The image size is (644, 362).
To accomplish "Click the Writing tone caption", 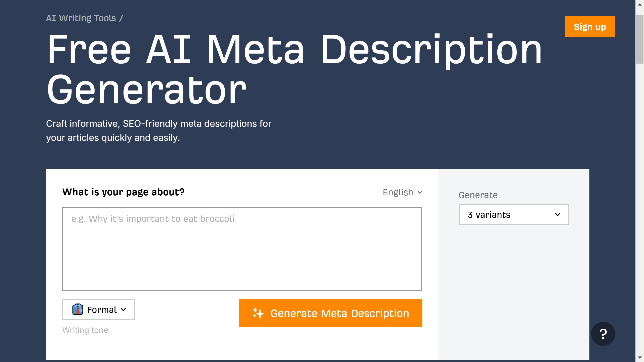I will [85, 330].
